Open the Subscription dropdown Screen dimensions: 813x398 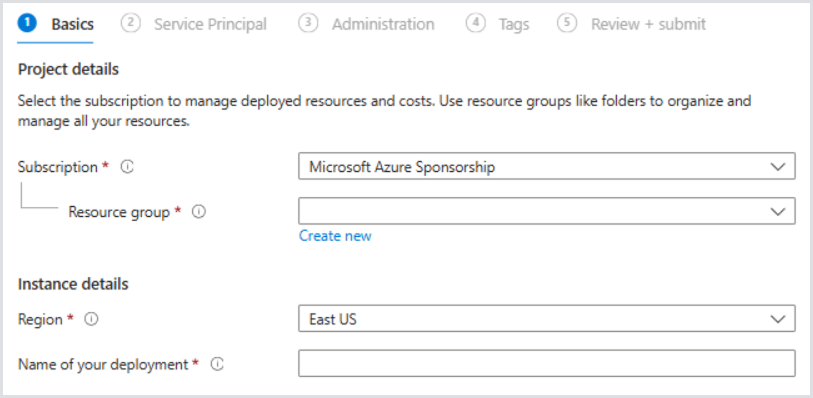pyautogui.click(x=546, y=166)
